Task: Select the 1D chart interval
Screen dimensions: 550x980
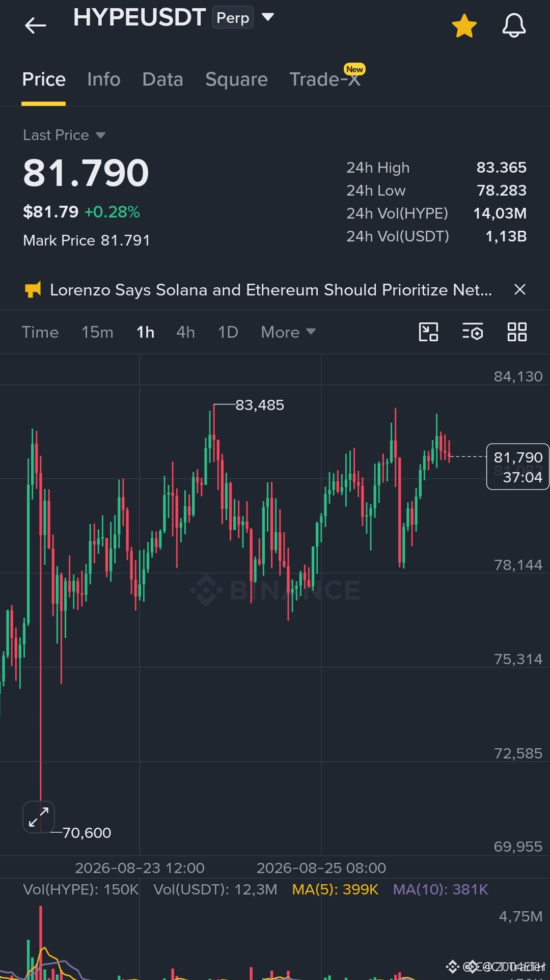Action: click(x=228, y=332)
